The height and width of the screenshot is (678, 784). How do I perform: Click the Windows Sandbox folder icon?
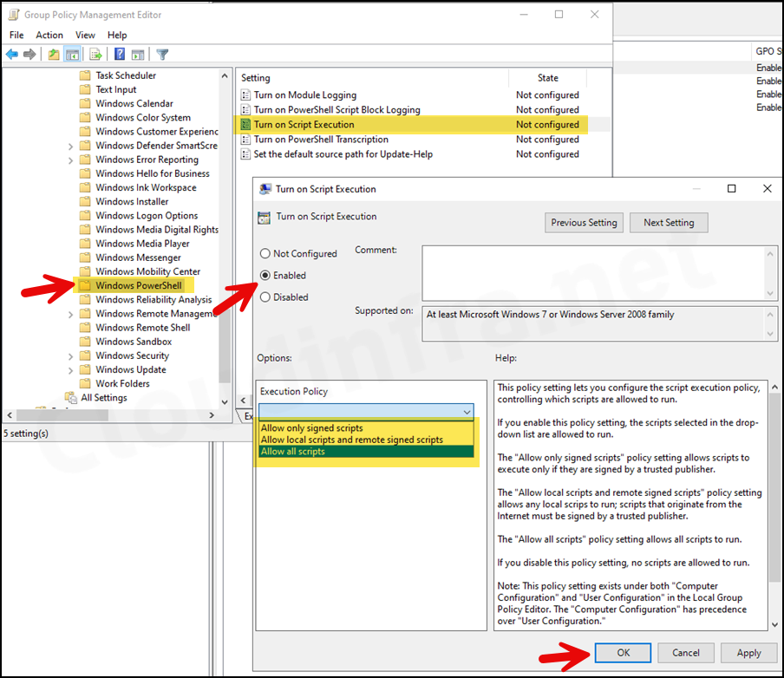tap(86, 342)
